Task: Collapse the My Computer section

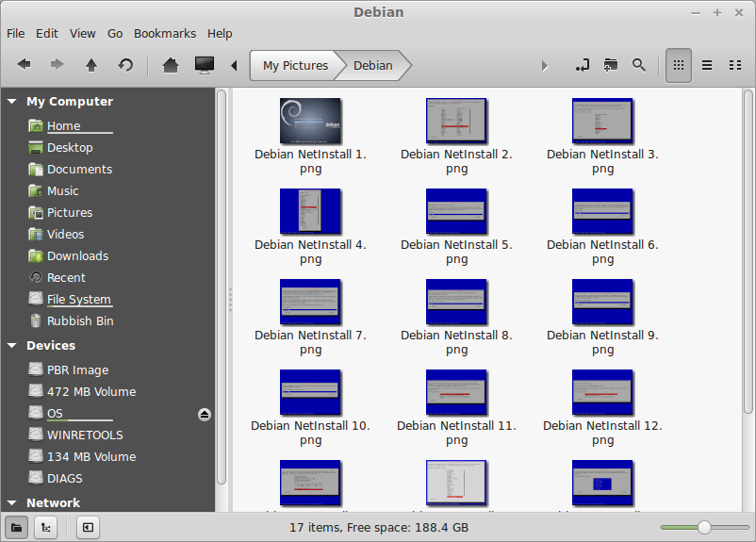Action: click(12, 101)
